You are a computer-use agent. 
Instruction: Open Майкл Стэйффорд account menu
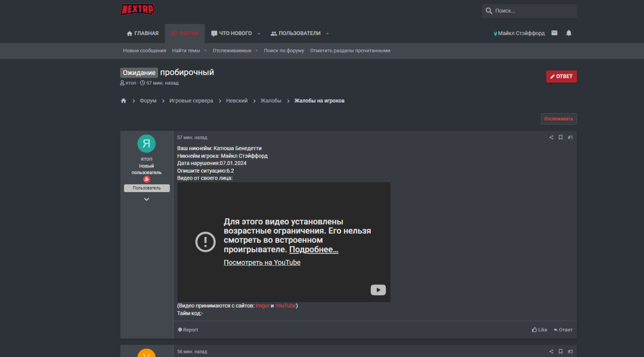pyautogui.click(x=519, y=33)
